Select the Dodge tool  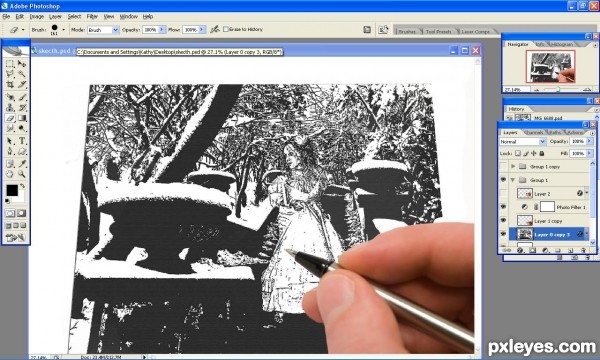coord(22,128)
